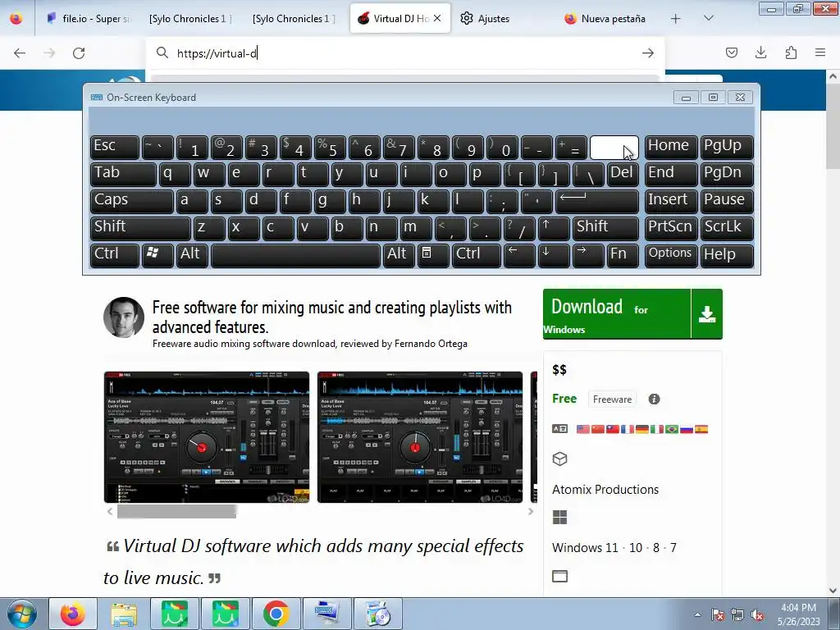The height and width of the screenshot is (630, 840).
Task: Click the green download arrow icon
Action: pyautogui.click(x=706, y=314)
